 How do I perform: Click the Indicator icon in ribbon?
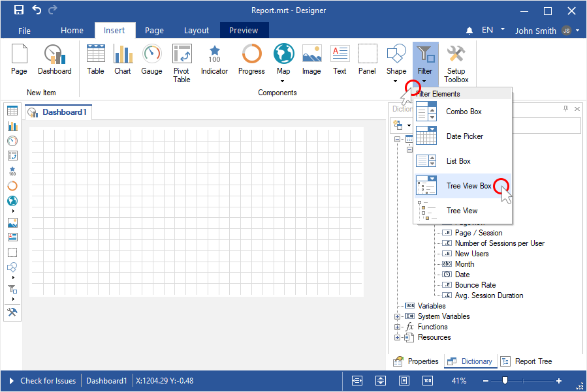pyautogui.click(x=214, y=60)
